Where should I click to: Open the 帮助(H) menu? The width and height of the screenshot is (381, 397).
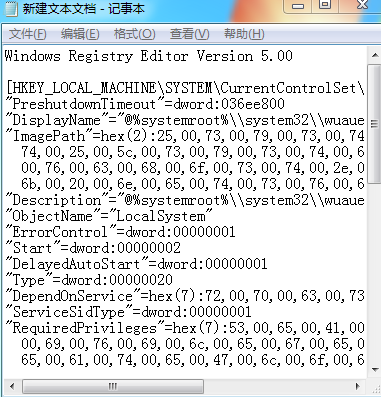[x=244, y=34]
